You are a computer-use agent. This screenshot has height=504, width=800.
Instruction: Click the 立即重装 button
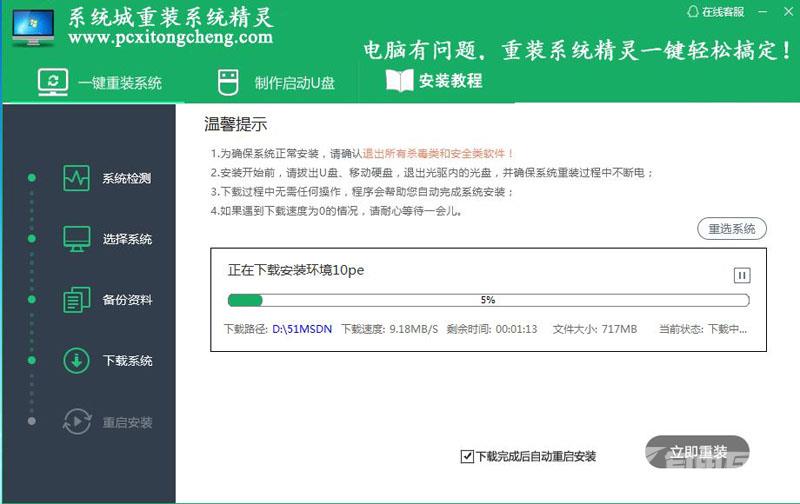[697, 452]
